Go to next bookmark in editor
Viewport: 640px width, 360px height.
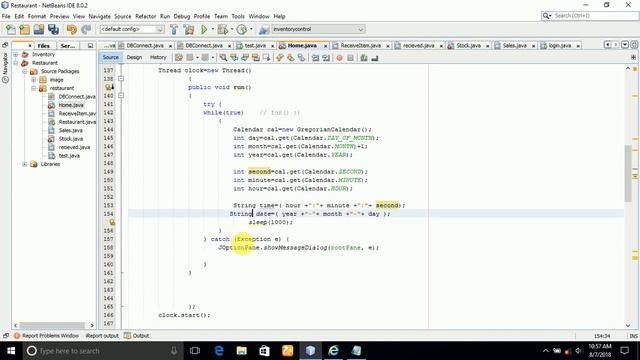tap(290, 58)
